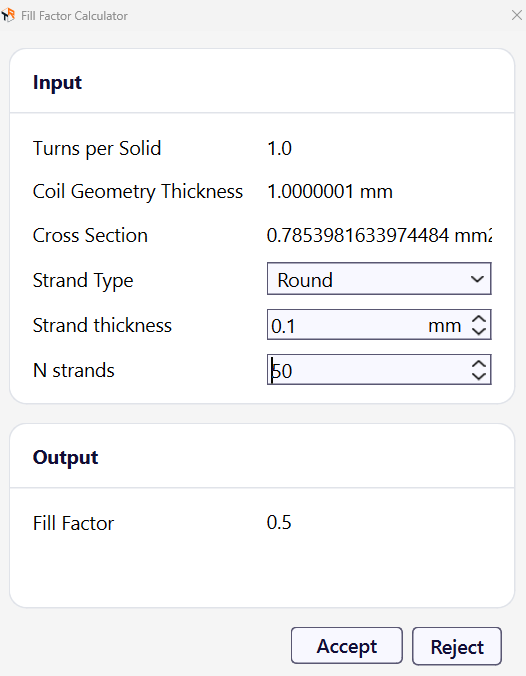The width and height of the screenshot is (526, 676).
Task: Click the Output section heading
Action: pyautogui.click(x=66, y=457)
